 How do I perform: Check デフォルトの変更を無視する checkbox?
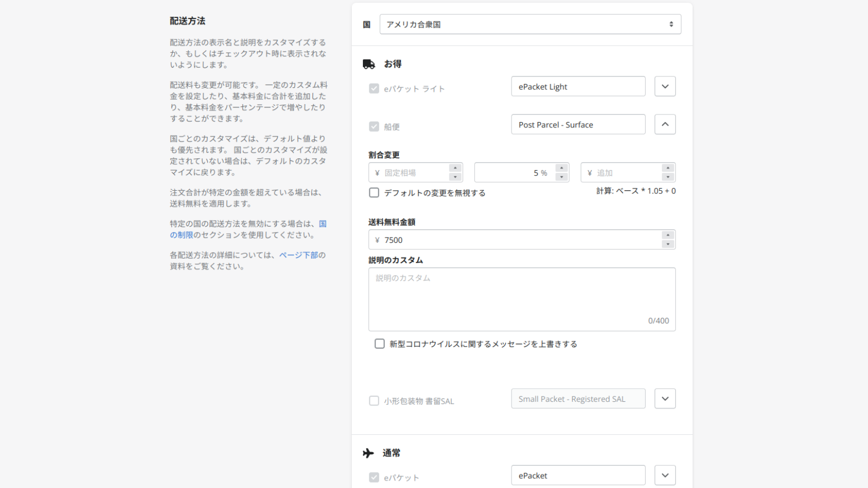pos(374,192)
